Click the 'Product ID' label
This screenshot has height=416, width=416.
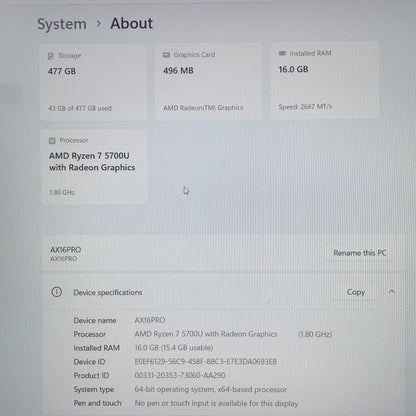click(91, 375)
